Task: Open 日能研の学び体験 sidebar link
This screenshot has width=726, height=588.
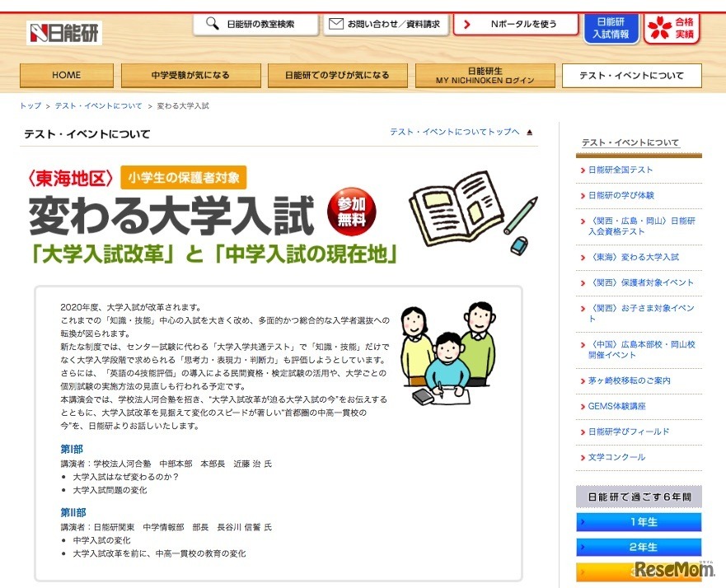Action: click(621, 195)
